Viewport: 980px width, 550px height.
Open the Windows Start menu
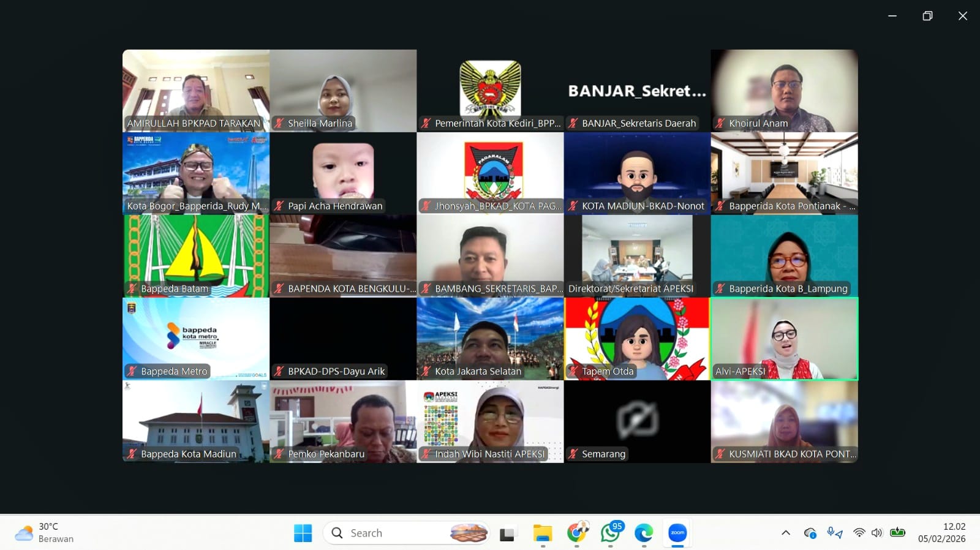click(303, 533)
